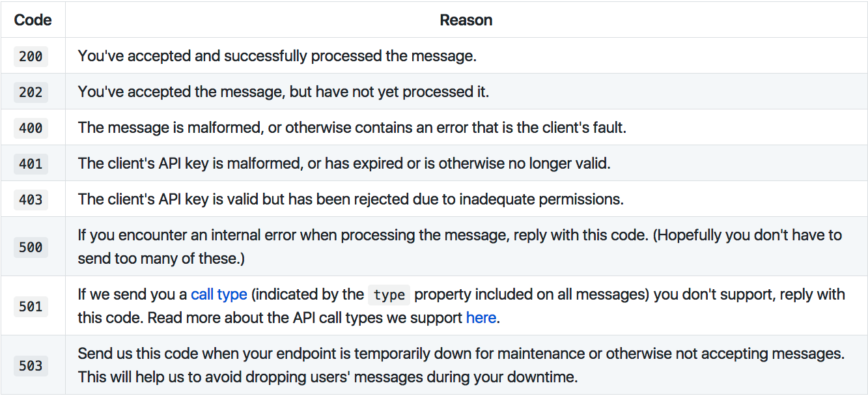Click the reason text for code 202

(x=283, y=92)
